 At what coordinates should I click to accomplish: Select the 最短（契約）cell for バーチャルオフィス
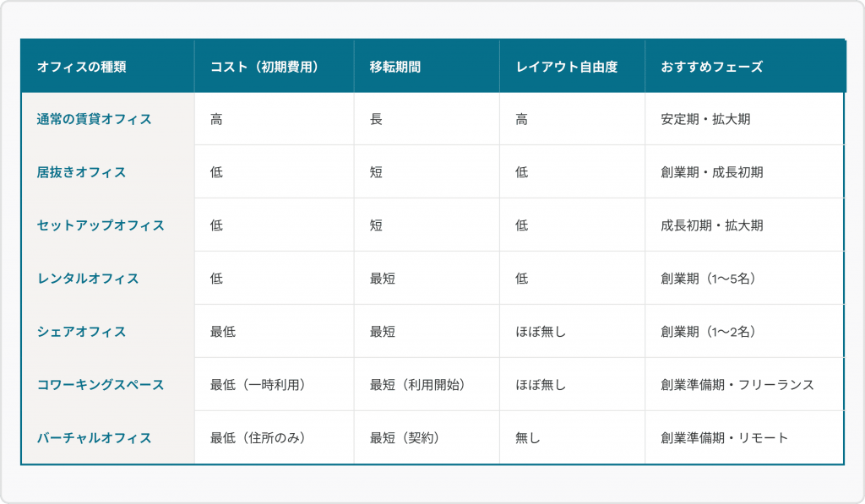pyautogui.click(x=405, y=436)
